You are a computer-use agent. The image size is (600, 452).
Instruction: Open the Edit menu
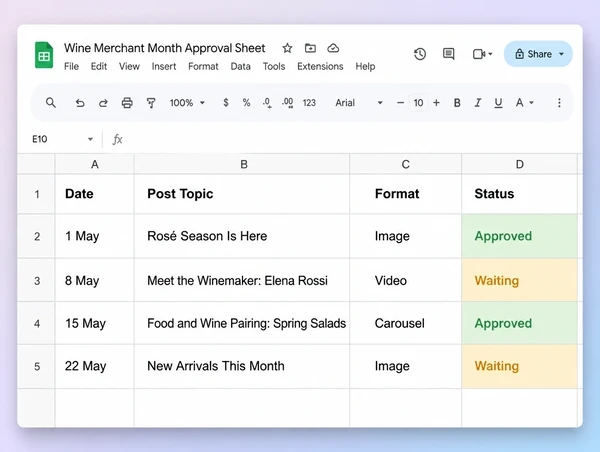point(99,66)
